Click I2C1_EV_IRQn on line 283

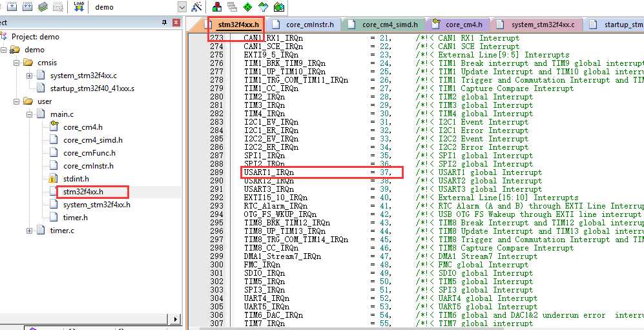(x=271, y=122)
